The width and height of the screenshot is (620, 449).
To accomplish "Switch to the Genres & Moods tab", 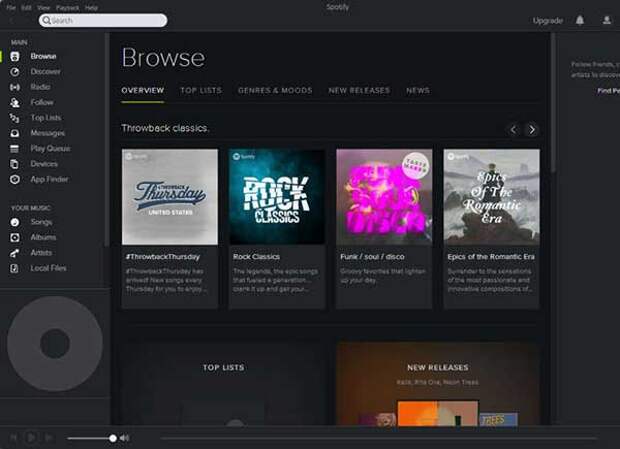I will [275, 91].
